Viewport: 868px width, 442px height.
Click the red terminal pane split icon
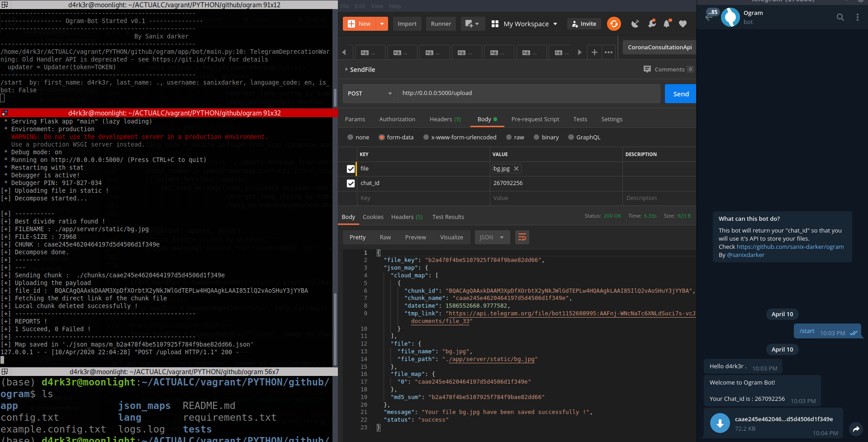pos(5,113)
